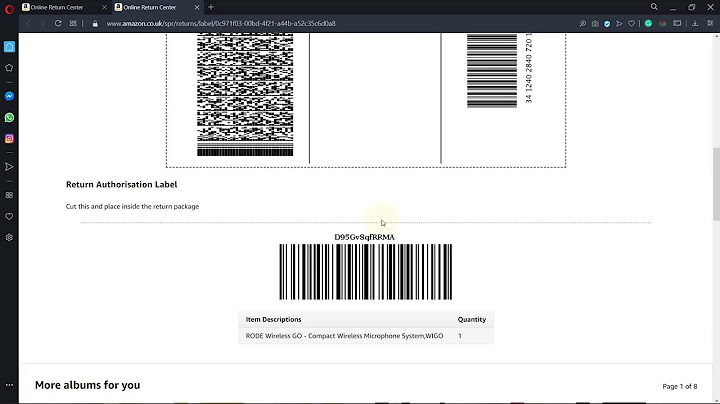Go back to the previous page
The height and width of the screenshot is (404, 720).
click(x=28, y=23)
